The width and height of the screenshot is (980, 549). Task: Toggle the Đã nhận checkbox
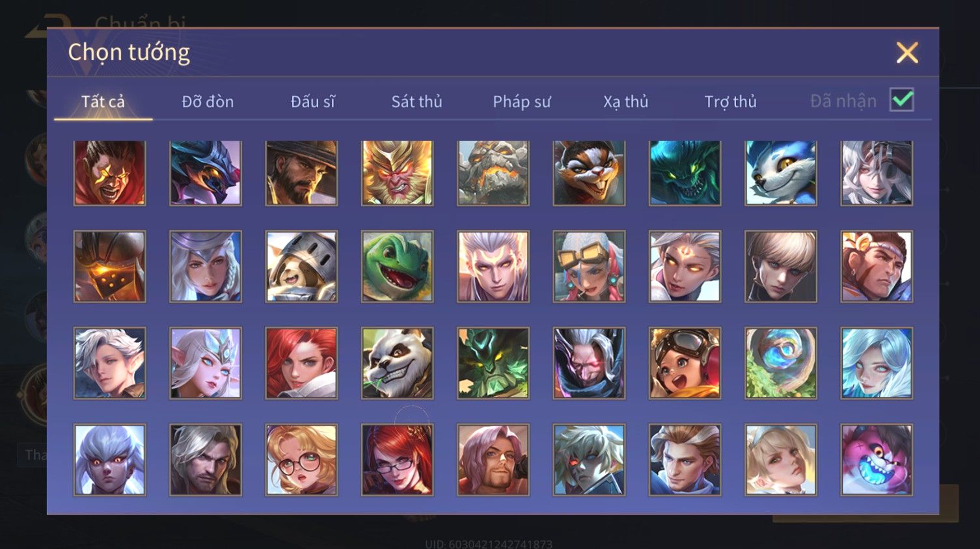point(902,100)
